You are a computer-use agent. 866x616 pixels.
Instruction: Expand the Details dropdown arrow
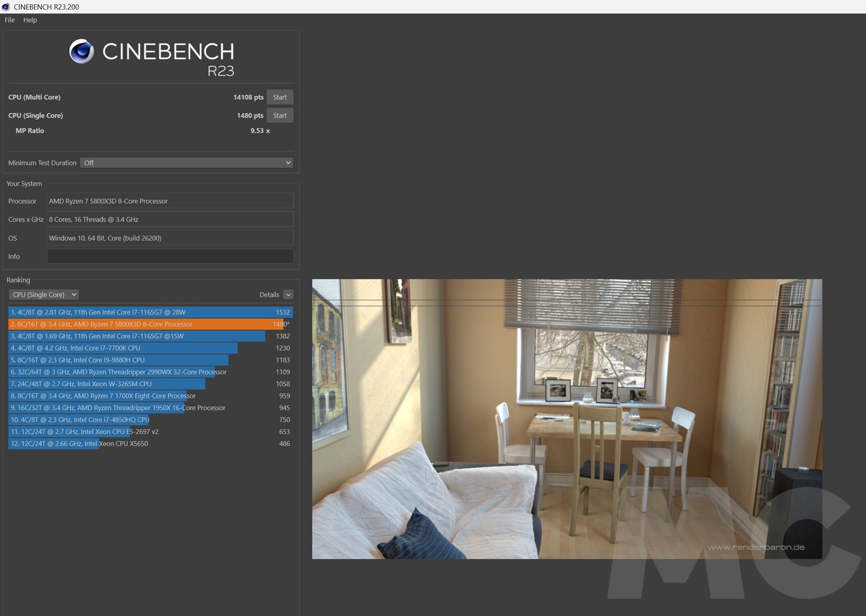pos(288,294)
